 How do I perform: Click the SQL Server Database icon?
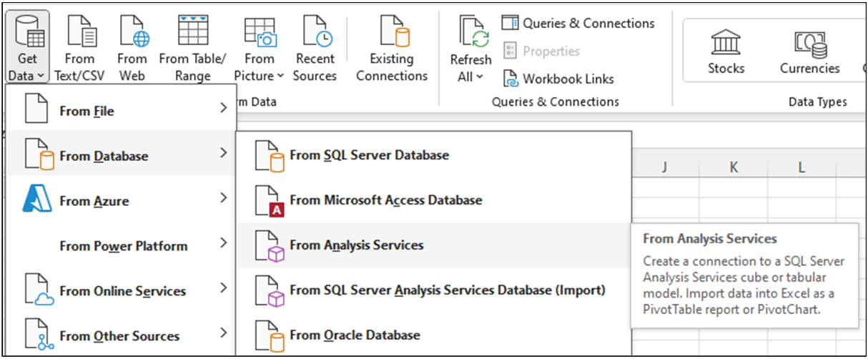[x=268, y=155]
